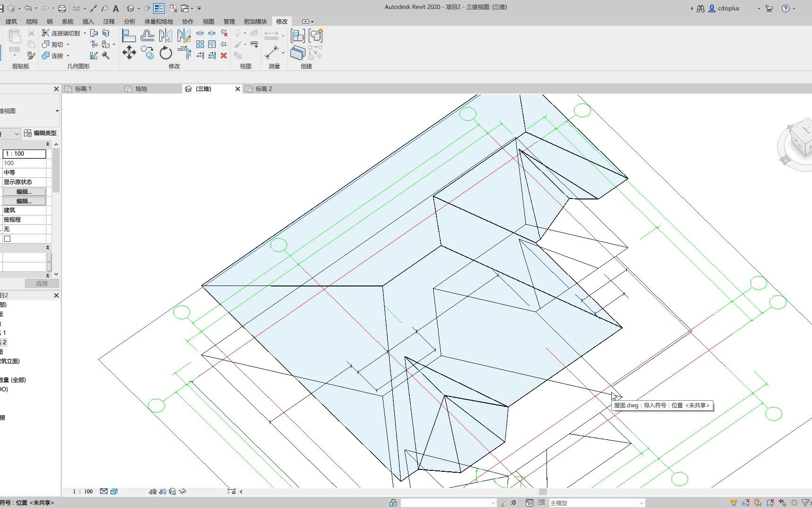Image resolution: width=812 pixels, height=508 pixels.
Task: Toggle Temporary Hide/Isolate glasses icon
Action: 182,492
